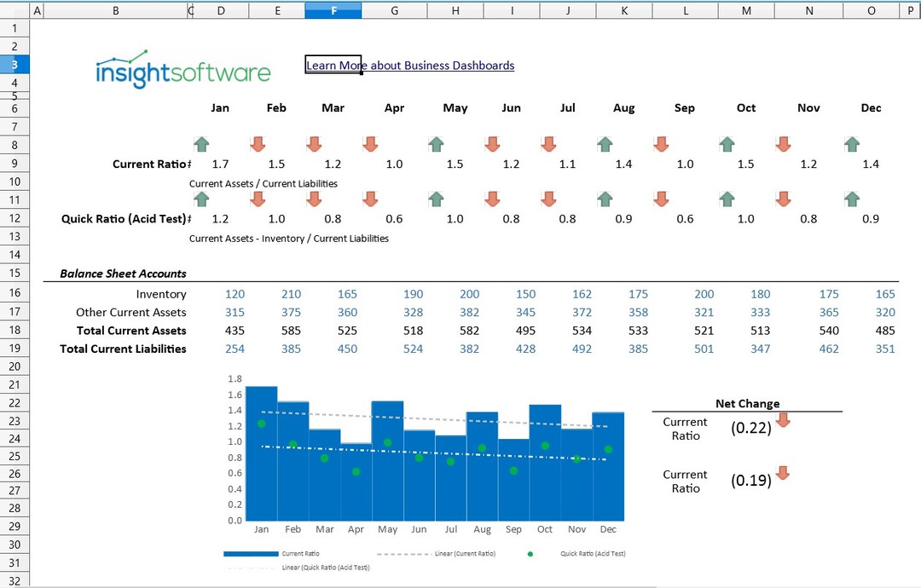Select red down arrow above Sep Quick Ratio
The image size is (921, 588).
[661, 199]
